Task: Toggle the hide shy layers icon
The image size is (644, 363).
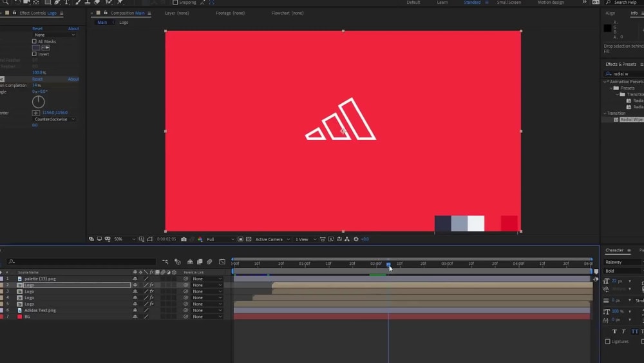Action: [190, 262]
